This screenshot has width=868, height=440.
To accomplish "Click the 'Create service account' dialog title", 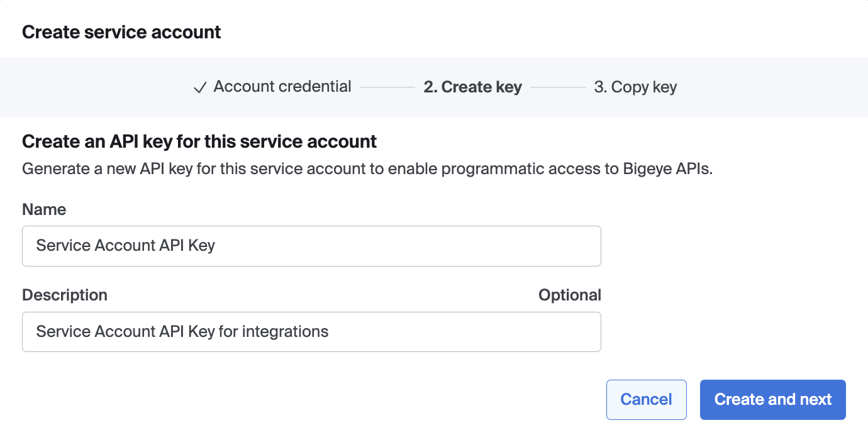I will tap(121, 32).
